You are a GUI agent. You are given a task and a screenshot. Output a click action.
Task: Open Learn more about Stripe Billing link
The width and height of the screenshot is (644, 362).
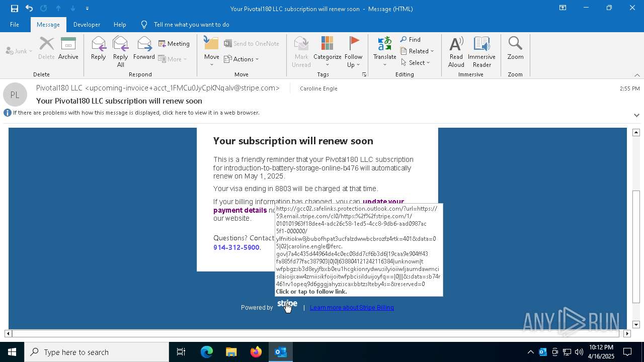[x=352, y=308]
